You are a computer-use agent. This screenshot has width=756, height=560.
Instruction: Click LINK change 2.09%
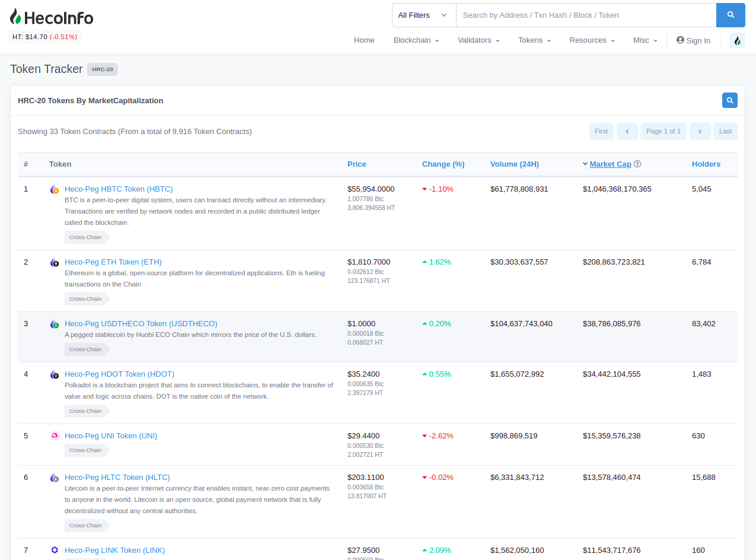click(x=436, y=551)
